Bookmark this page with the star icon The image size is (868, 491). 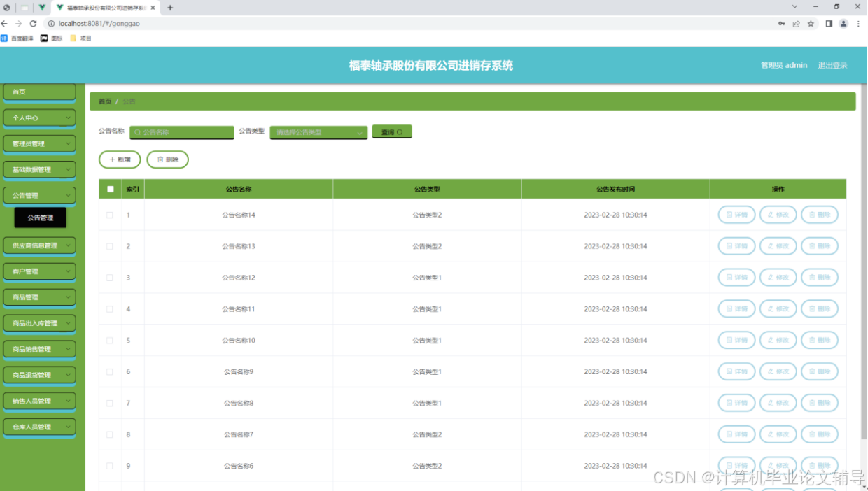pyautogui.click(x=811, y=23)
